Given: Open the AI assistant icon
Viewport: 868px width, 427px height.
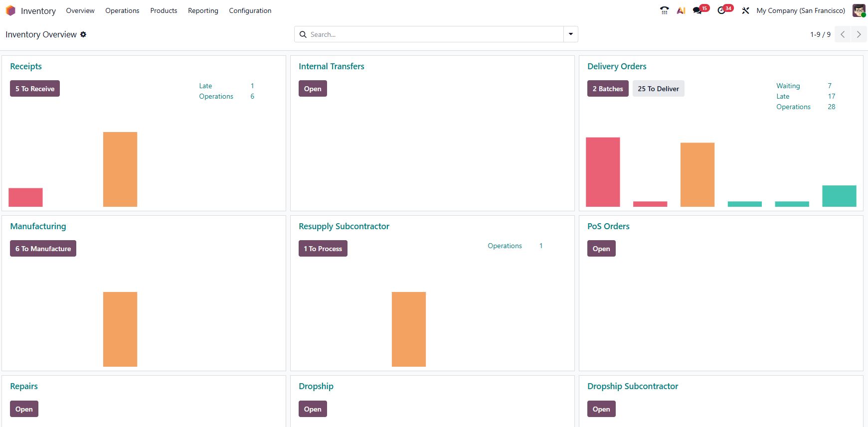Looking at the screenshot, I should click(681, 10).
